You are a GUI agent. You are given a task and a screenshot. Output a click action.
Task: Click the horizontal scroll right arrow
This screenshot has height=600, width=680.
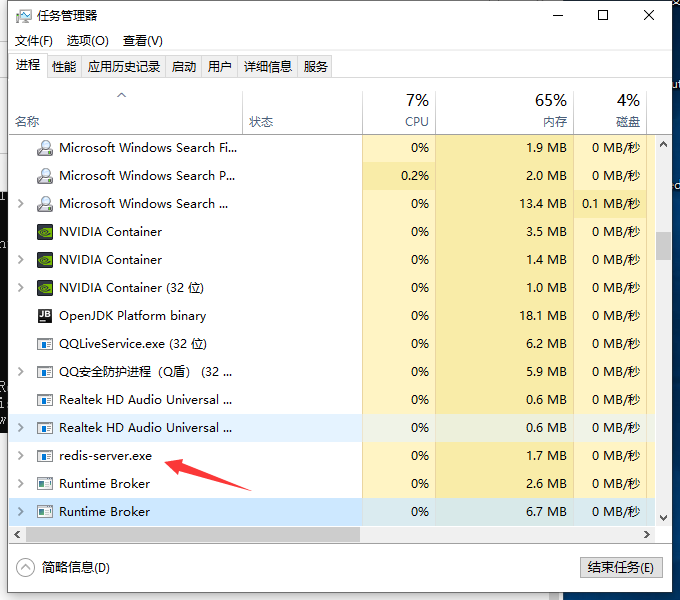pyautogui.click(x=647, y=535)
